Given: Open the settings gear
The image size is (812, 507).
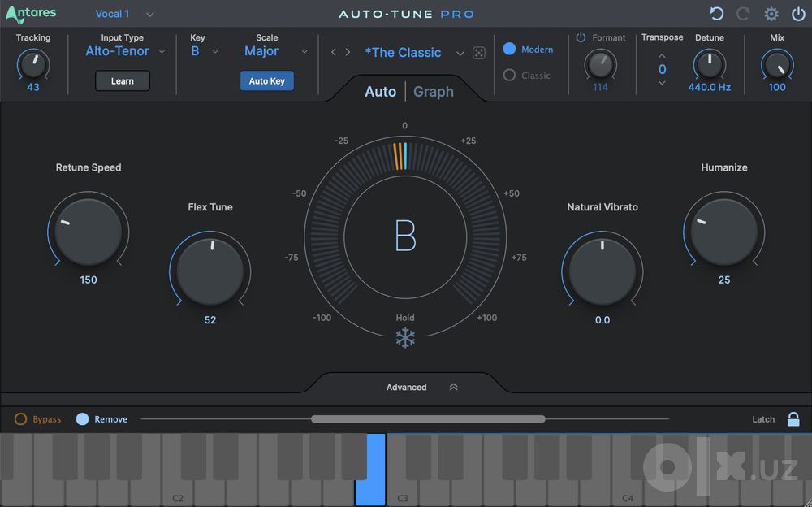Looking at the screenshot, I should pos(771,14).
